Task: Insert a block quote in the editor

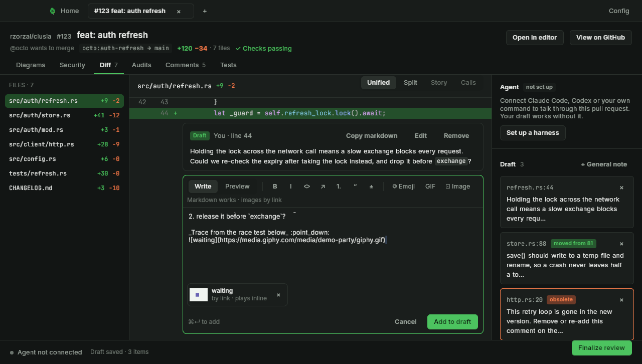Action: (355, 187)
